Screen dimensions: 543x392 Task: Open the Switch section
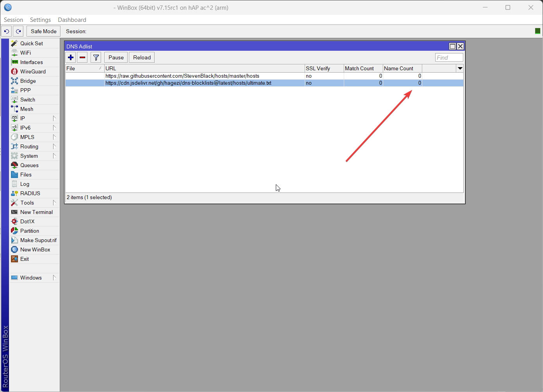click(x=34, y=100)
